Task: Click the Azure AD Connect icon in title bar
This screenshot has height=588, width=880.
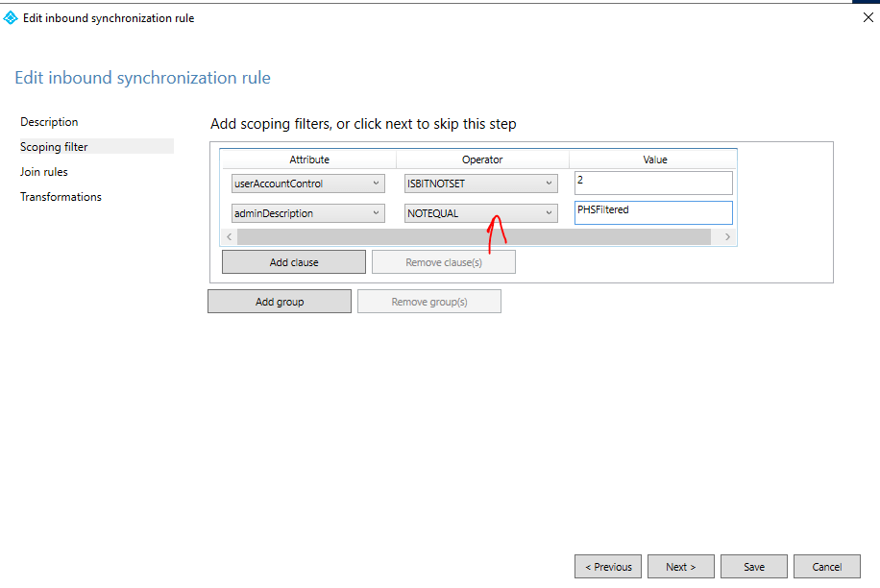Action: click(11, 17)
